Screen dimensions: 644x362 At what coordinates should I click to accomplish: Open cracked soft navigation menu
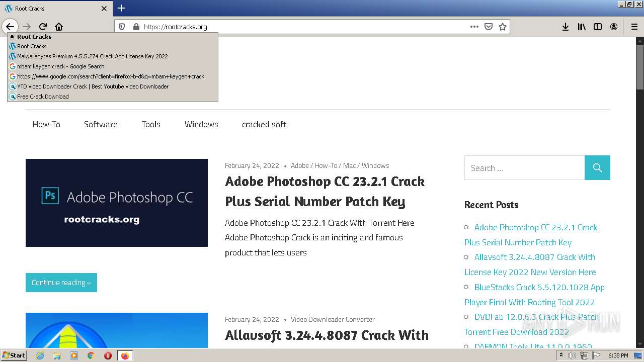264,124
